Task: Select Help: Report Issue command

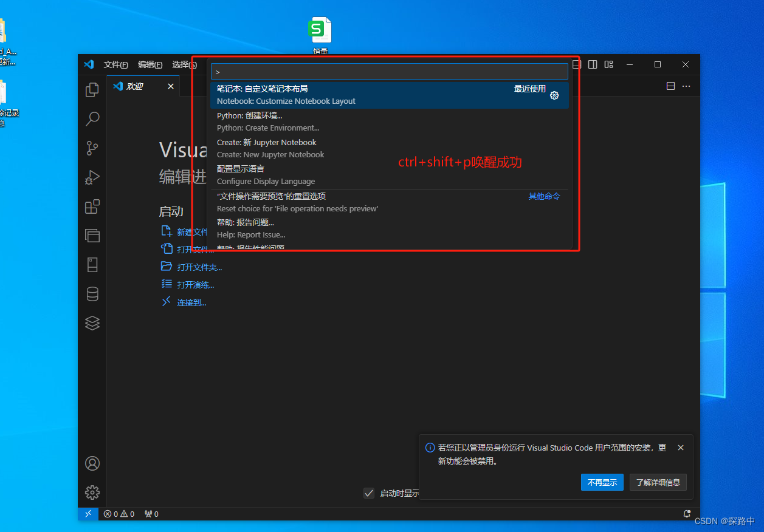Action: 390,229
